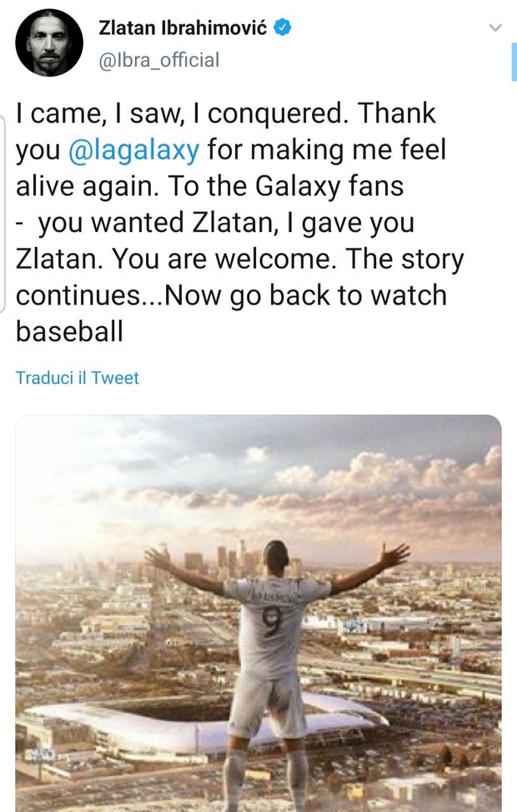Click the word "baseball" in the tweet
The width and height of the screenshot is (517, 812).
(69, 332)
